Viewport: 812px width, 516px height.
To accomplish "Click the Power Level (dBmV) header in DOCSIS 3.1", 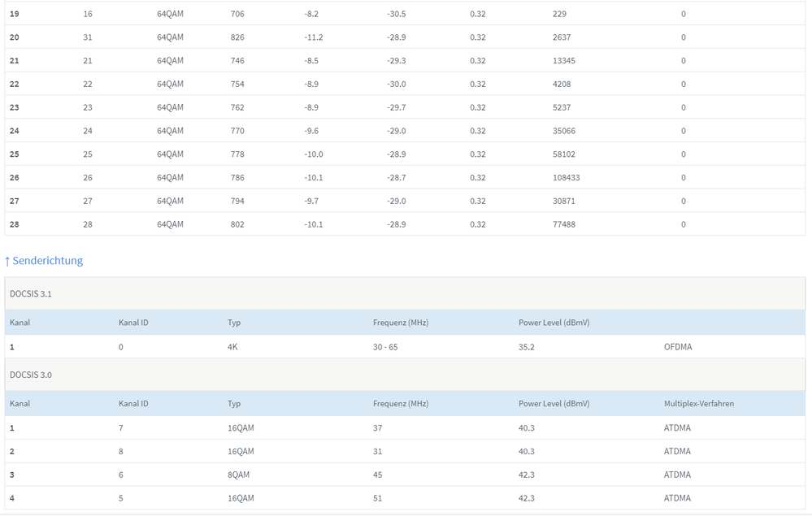I will 554,323.
